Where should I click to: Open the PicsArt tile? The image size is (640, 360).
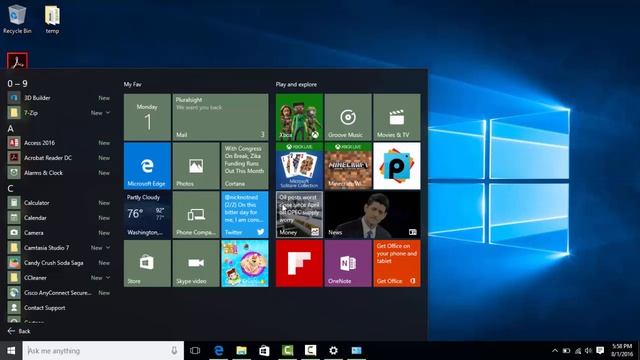point(397,166)
